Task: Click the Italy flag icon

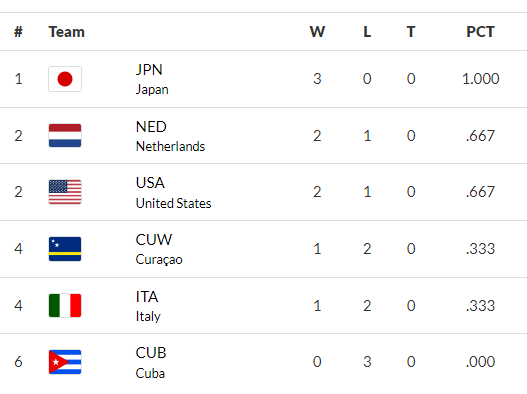Action: (65, 305)
